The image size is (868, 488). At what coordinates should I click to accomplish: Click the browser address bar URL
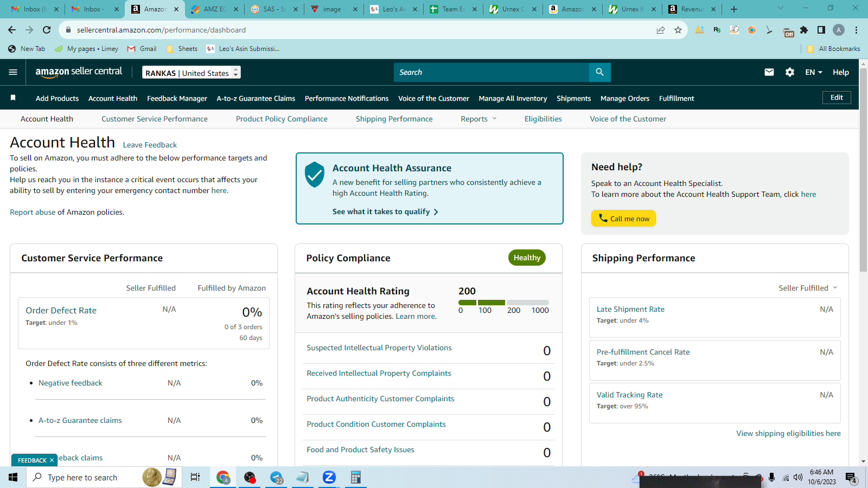(x=161, y=30)
